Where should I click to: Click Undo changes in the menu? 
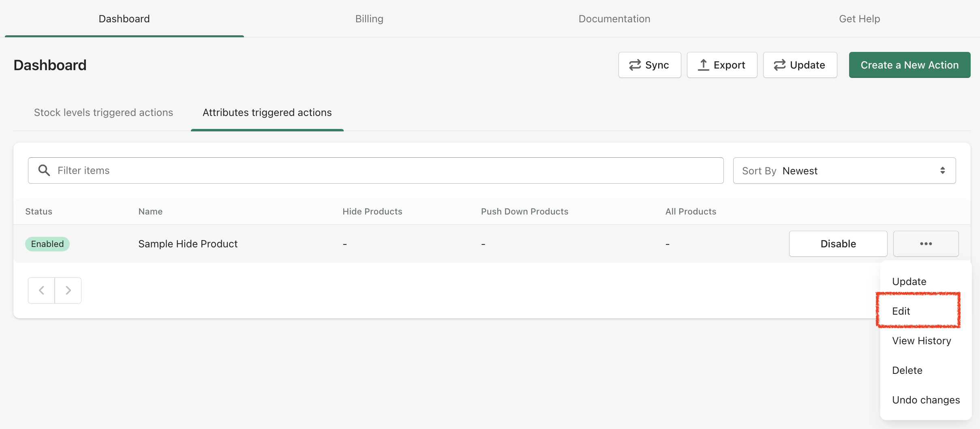(x=926, y=400)
